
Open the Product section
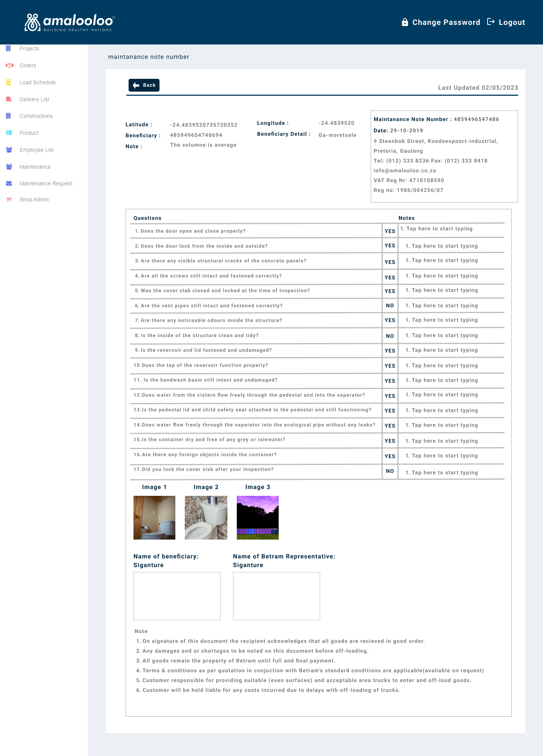pyautogui.click(x=29, y=133)
